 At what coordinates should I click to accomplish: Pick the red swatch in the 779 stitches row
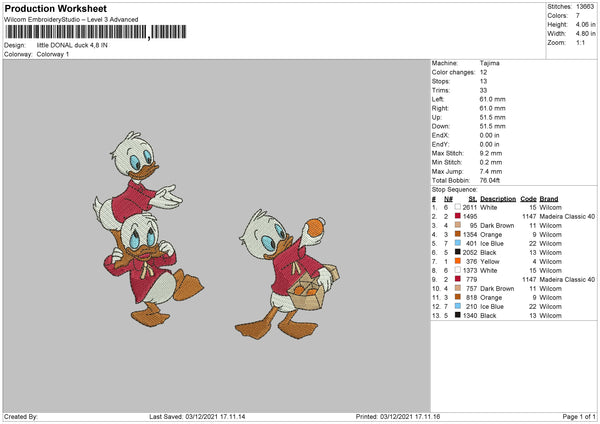click(x=458, y=279)
